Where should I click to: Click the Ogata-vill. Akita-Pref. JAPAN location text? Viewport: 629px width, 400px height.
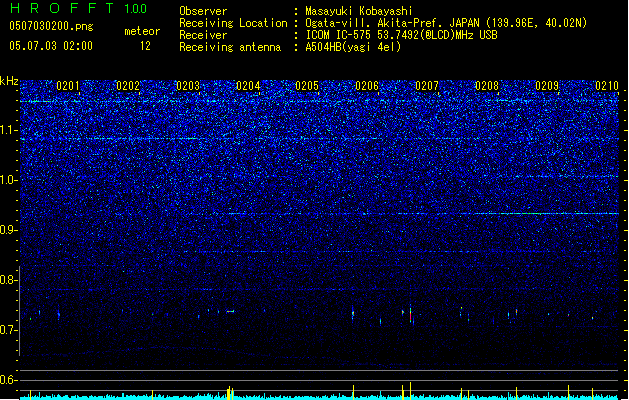point(446,23)
